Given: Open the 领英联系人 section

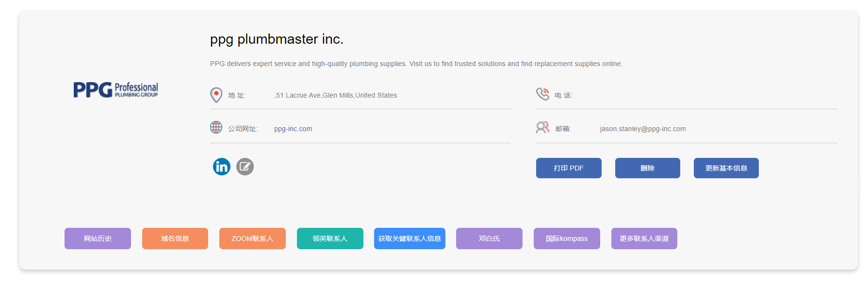Looking at the screenshot, I should click(x=330, y=239).
